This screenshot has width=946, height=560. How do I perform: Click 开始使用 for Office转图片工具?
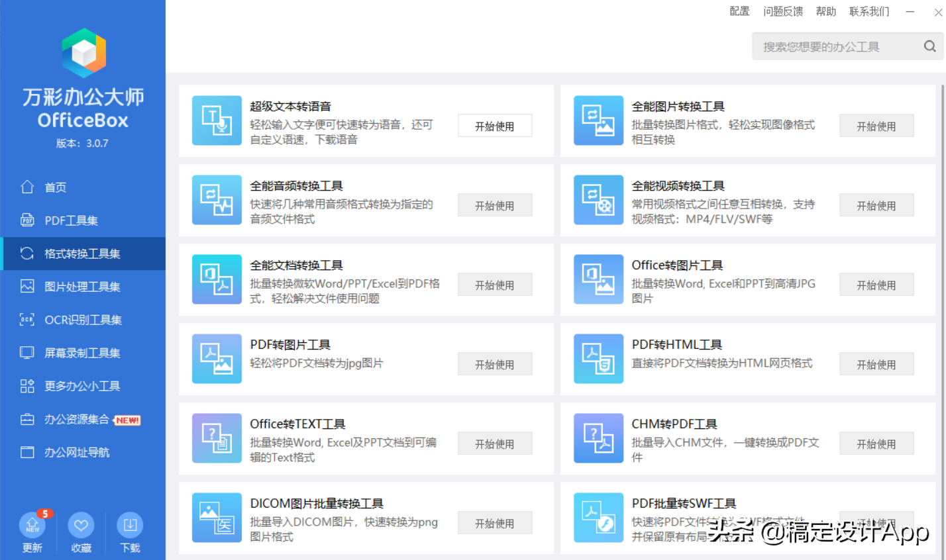pos(876,285)
